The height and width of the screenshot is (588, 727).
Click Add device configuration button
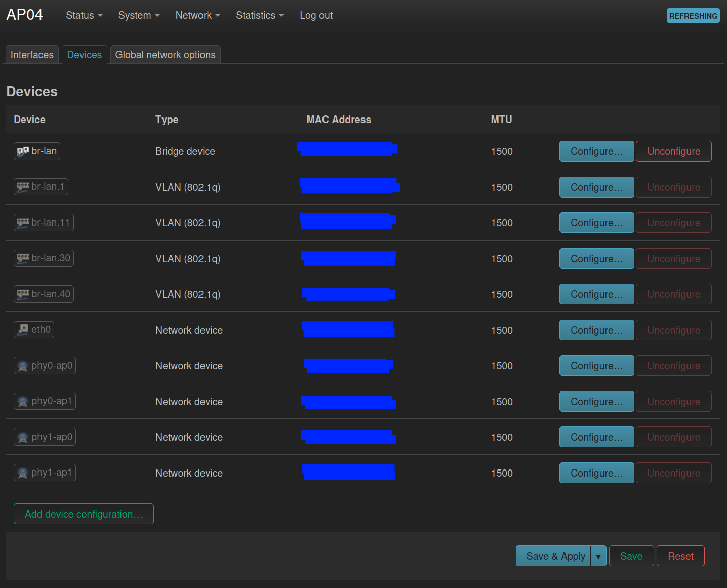84,514
